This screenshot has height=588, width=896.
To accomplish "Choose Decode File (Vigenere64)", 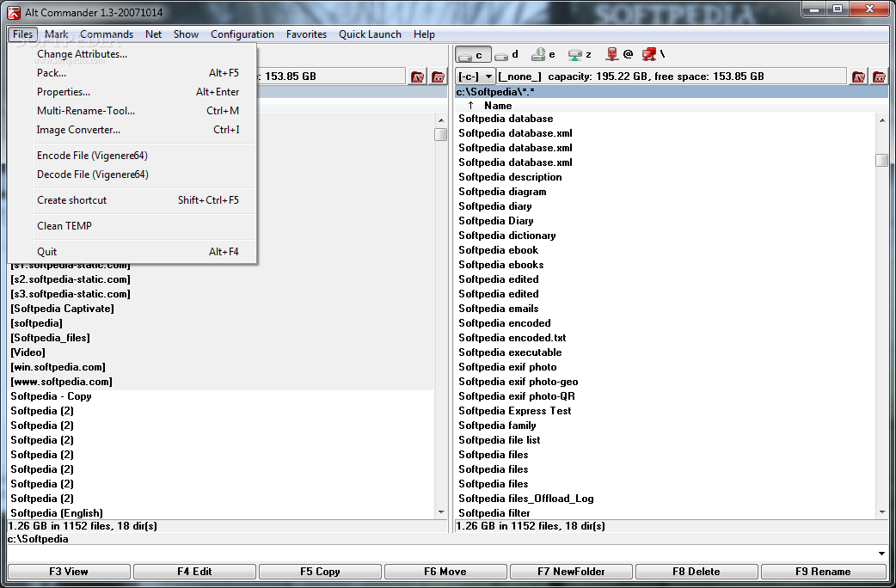I will pyautogui.click(x=132, y=175).
